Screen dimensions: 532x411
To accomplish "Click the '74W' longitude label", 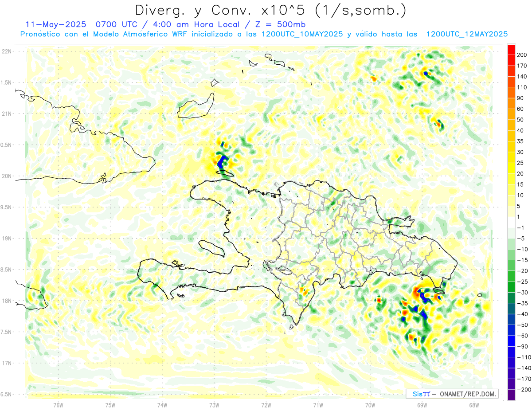I will coord(162,405).
